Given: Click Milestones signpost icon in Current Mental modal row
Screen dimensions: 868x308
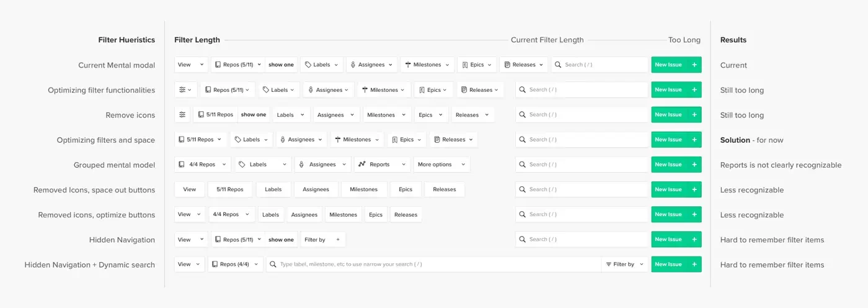Looking at the screenshot, I should [x=408, y=65].
